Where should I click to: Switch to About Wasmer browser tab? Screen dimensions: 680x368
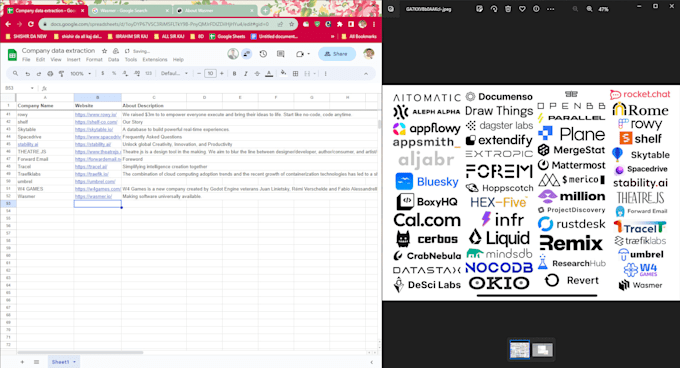pos(214,10)
